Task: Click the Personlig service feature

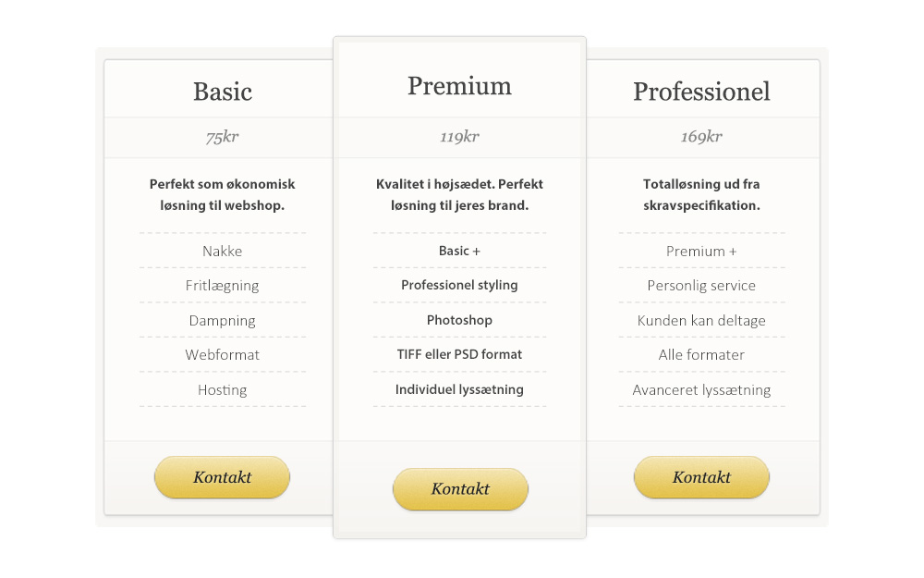Action: (x=701, y=285)
